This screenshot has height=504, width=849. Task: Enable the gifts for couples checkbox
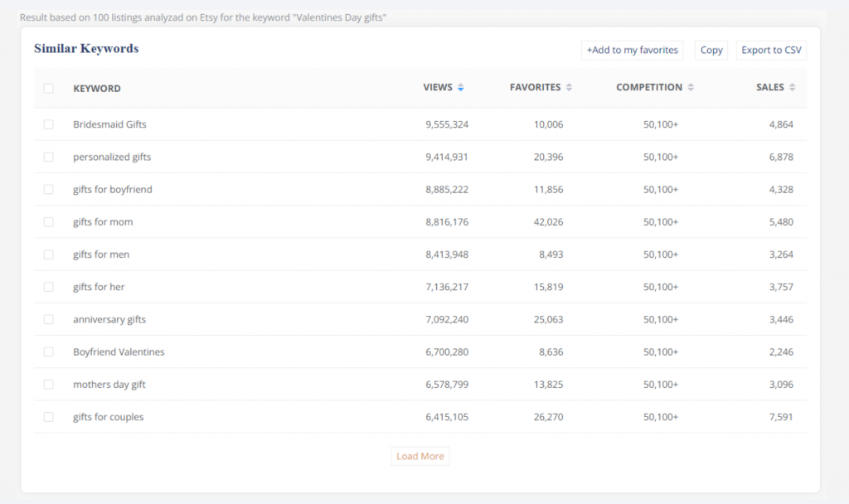48,417
